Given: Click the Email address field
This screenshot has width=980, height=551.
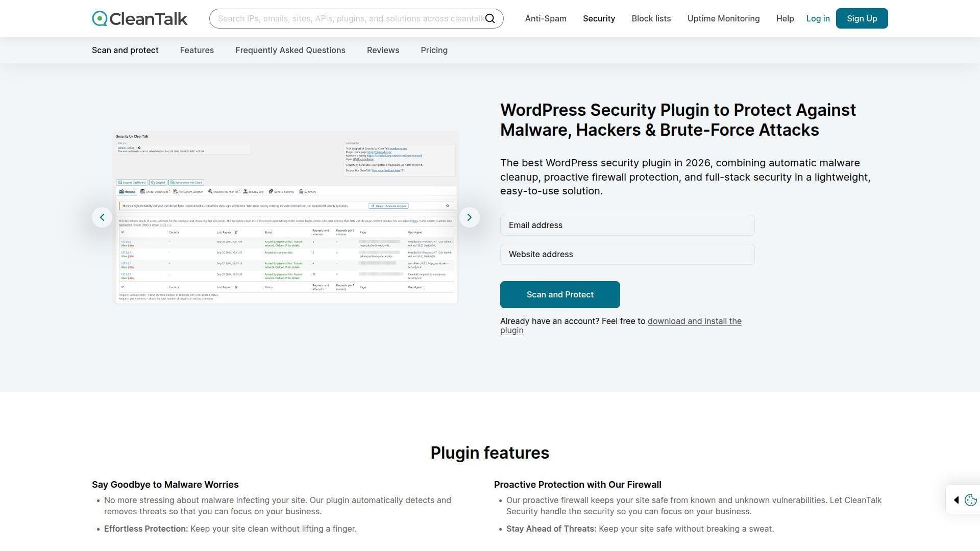Looking at the screenshot, I should click(x=627, y=225).
